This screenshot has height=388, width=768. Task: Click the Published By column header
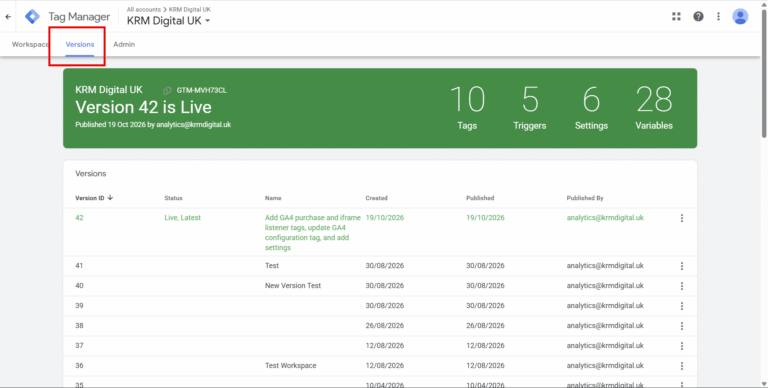coord(585,198)
